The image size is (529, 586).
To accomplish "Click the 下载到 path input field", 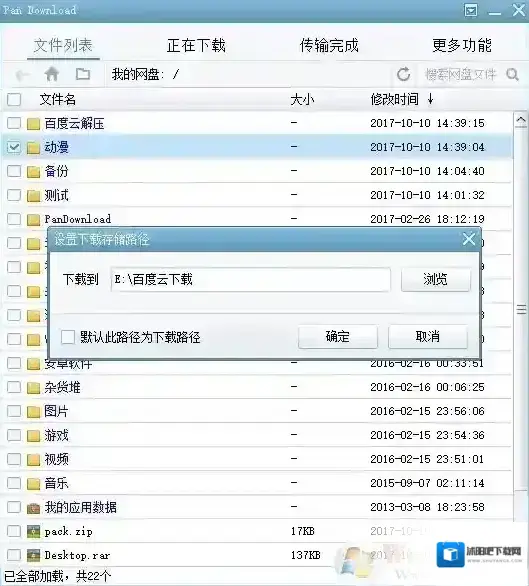I will click(x=250, y=279).
